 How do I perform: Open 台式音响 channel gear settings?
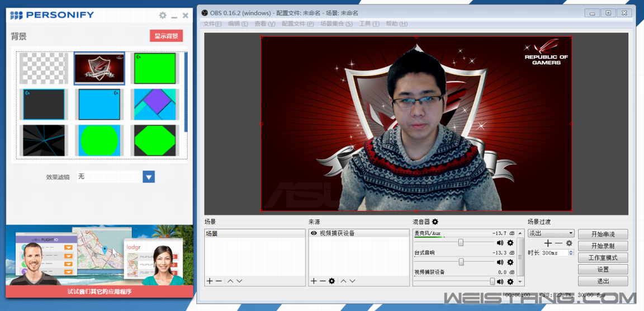click(x=510, y=262)
